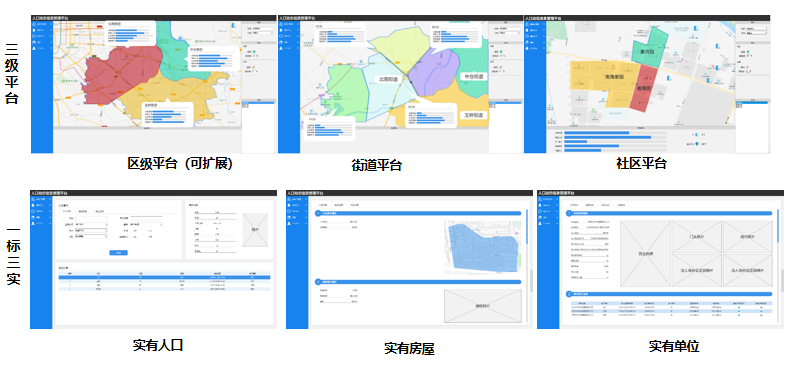Click 法人身份证反面照片 placeholder
The image size is (797, 374).
748,270
